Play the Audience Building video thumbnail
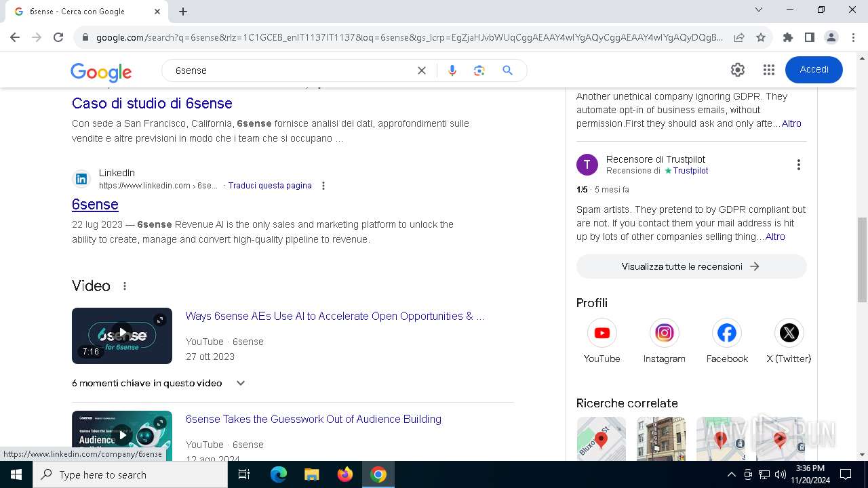 pyautogui.click(x=122, y=434)
